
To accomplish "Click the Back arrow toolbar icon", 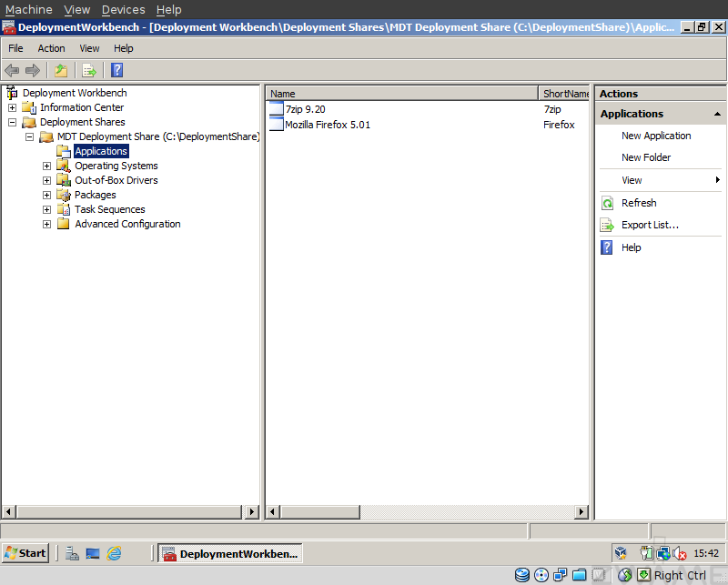I will (12, 71).
